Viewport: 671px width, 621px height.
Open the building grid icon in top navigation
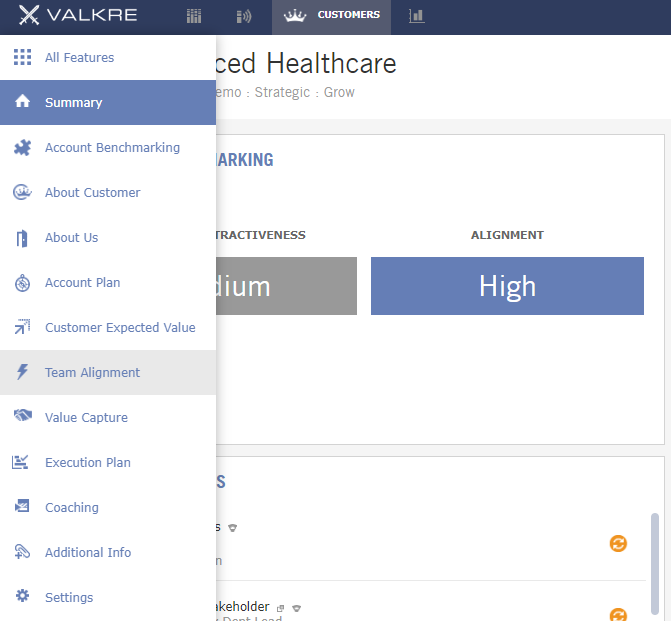point(194,16)
